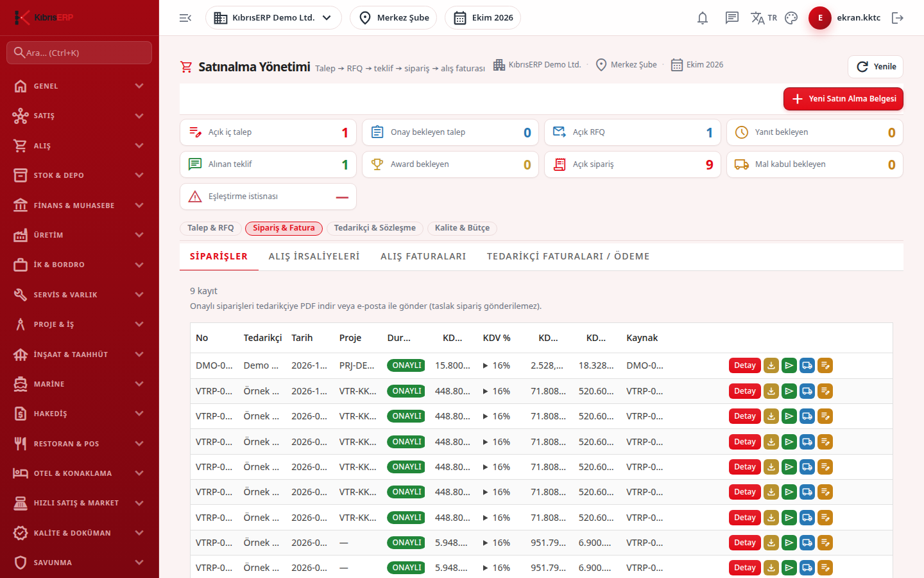
Task: Open Detay for the DMO-0 order
Action: [745, 365]
